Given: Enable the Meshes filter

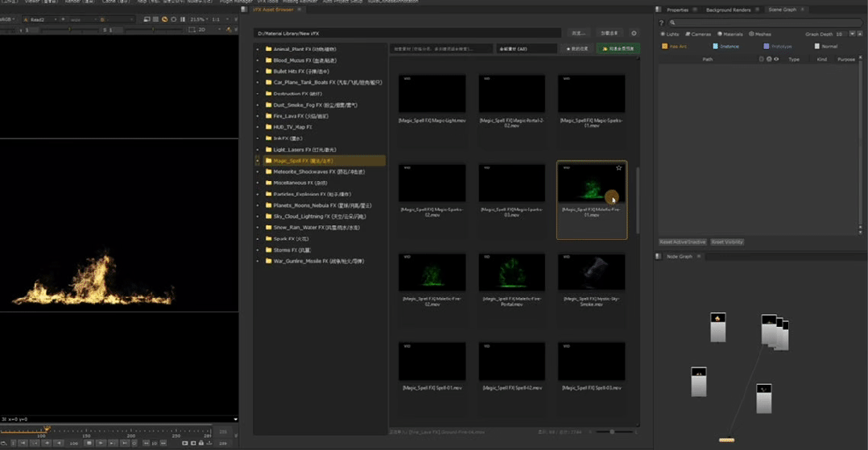Looking at the screenshot, I should coord(760,35).
